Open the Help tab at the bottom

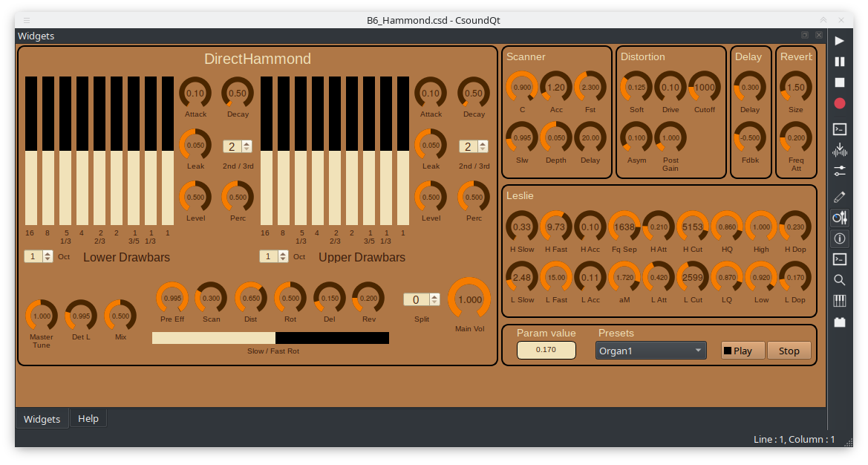[88, 418]
